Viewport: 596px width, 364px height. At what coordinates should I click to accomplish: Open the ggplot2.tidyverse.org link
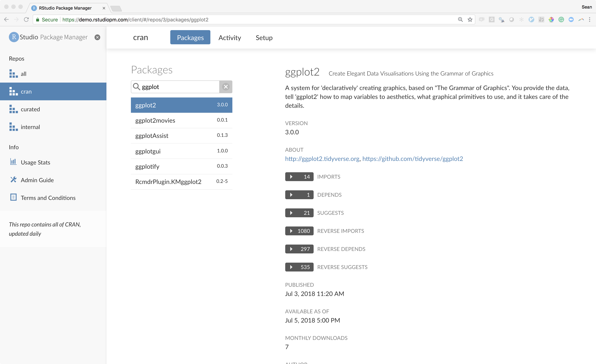[x=322, y=159]
